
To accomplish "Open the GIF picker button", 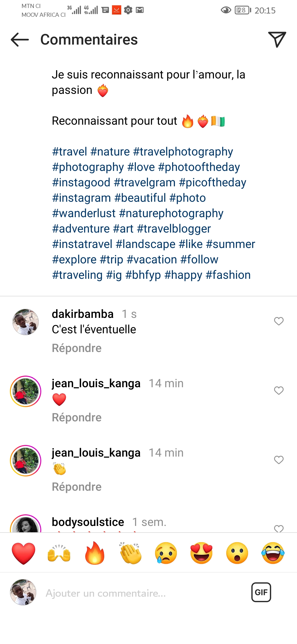I will point(261,592).
